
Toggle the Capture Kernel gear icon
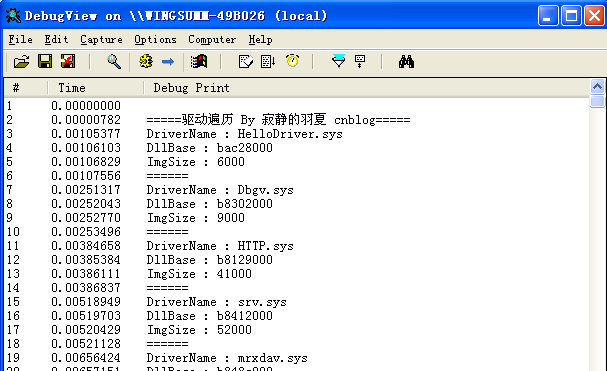click(x=146, y=62)
